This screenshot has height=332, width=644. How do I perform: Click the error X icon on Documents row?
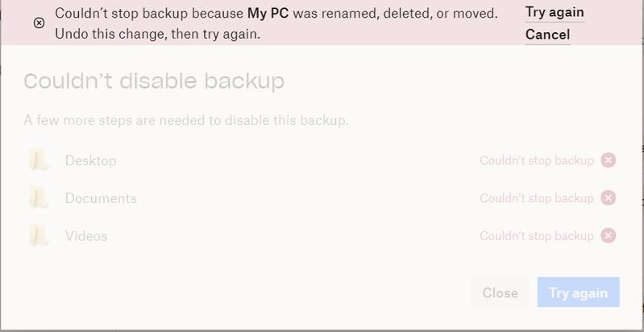[609, 198]
